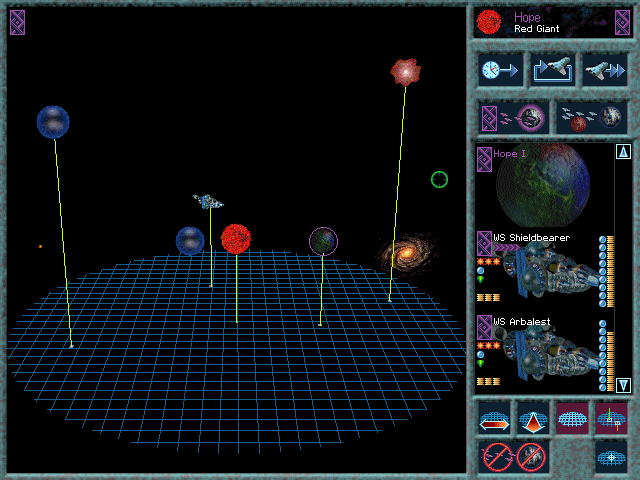640x480 pixels.
Task: Toggle the plain grid display button
Action: [x=572, y=419]
